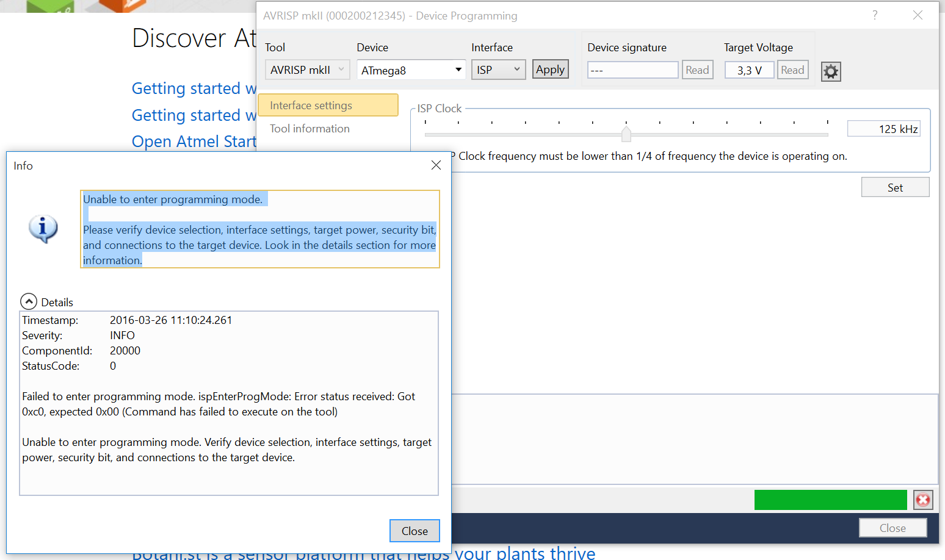Open the Device Programming help question mark
This screenshot has height=560, width=945.
875,15
